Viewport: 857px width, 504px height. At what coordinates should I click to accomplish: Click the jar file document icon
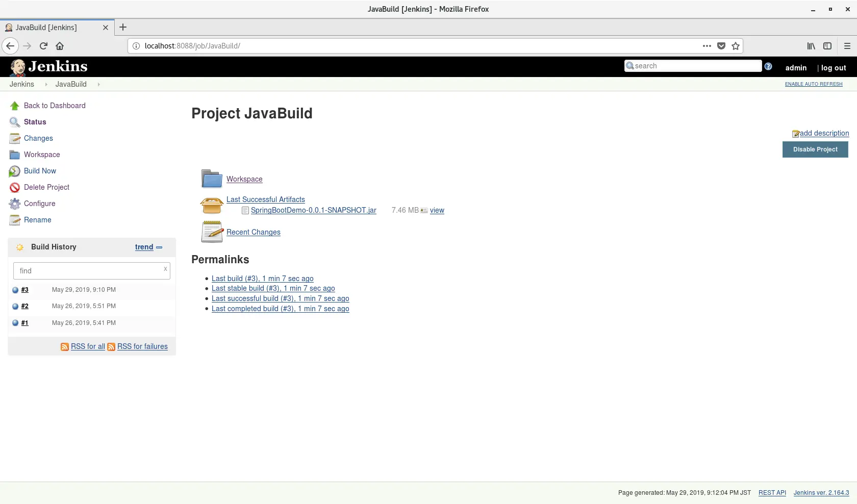point(245,210)
